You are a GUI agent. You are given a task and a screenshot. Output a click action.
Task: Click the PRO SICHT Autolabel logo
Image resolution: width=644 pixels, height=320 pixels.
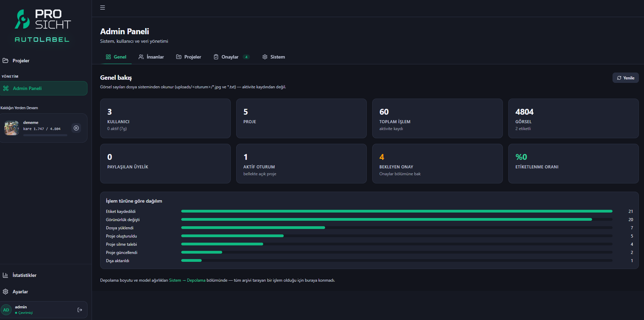pyautogui.click(x=42, y=26)
